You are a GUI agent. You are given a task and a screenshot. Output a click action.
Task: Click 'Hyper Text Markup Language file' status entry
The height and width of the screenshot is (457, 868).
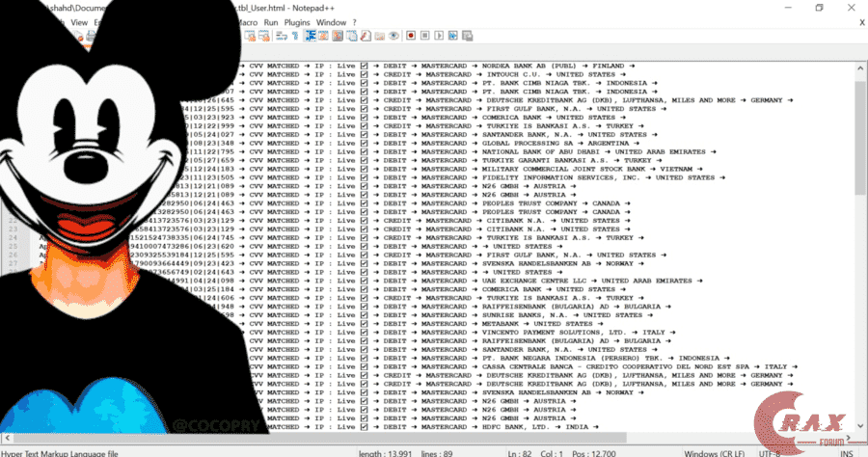60,454
